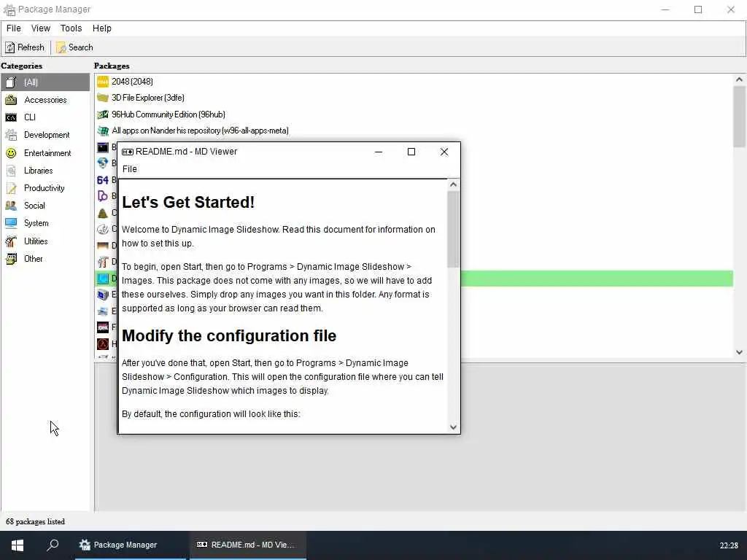Click MD Viewer scroll down arrow
747x560 pixels.
[454, 427]
